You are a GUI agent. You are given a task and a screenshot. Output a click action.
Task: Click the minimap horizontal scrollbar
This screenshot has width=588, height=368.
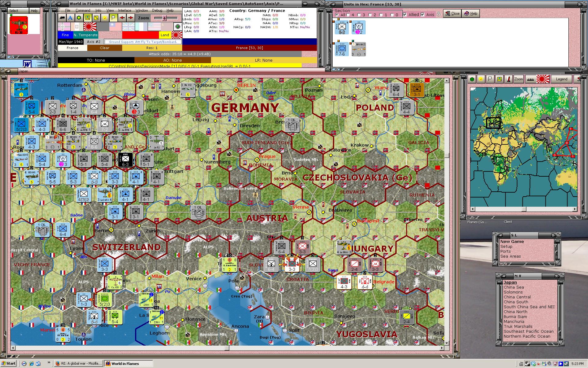click(x=524, y=209)
